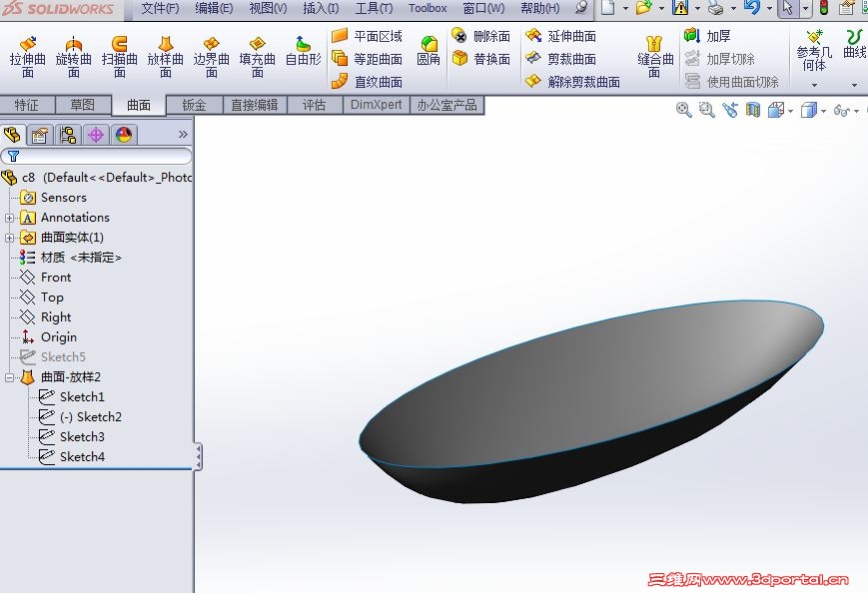Open the 文件(F) menu
This screenshot has width=868, height=593.
(160, 8)
